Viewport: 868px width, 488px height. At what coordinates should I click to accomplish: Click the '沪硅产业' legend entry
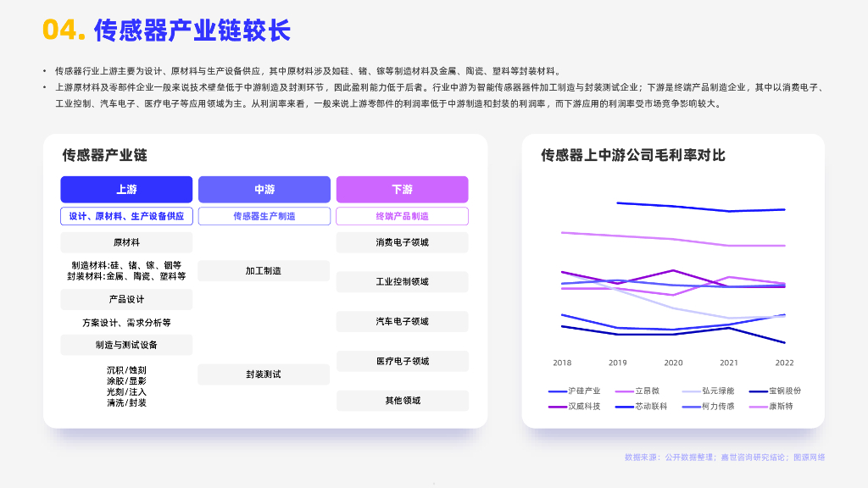pos(575,391)
